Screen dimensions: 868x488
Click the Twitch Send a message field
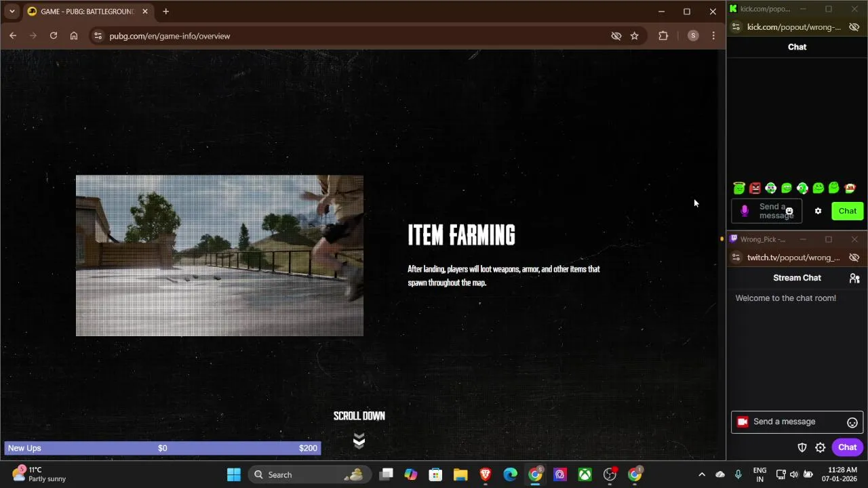click(x=797, y=422)
